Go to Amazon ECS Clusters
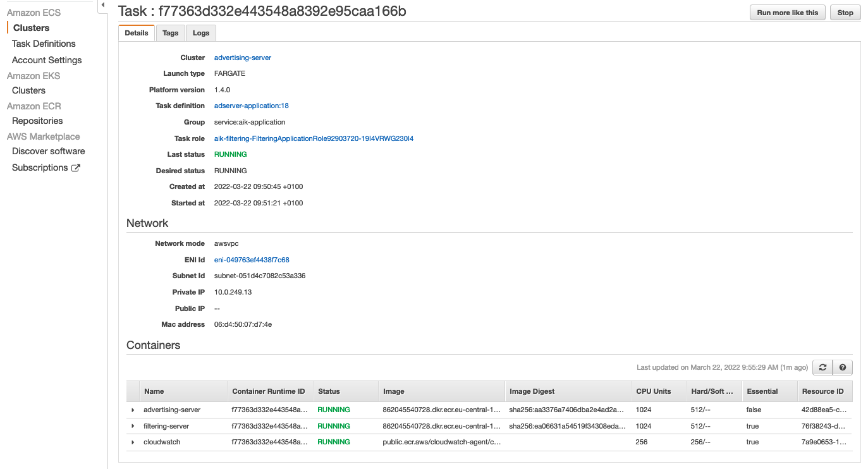Image resolution: width=868 pixels, height=469 pixels. point(31,28)
